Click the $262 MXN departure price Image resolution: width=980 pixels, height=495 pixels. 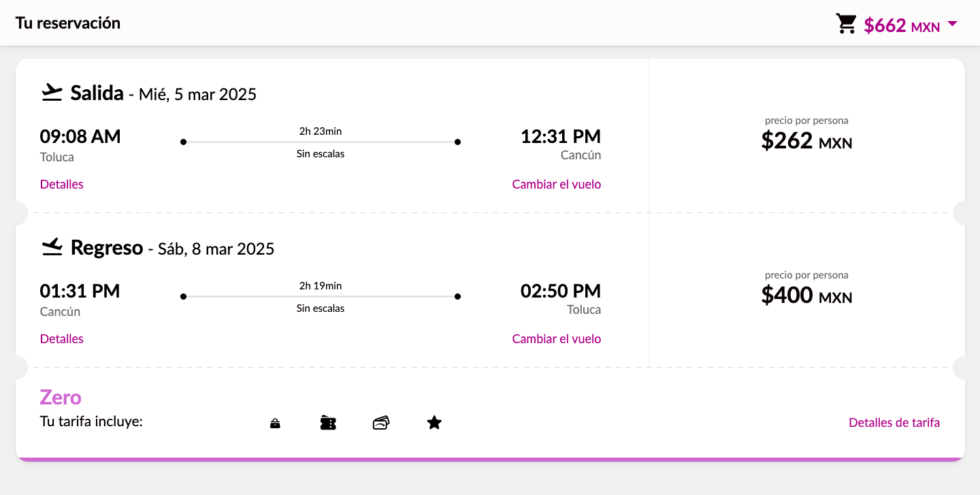[806, 141]
